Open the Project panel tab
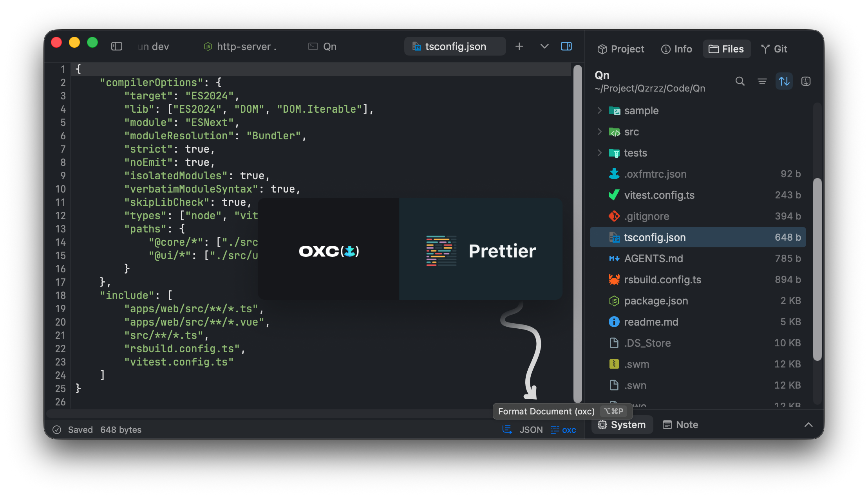 point(621,49)
